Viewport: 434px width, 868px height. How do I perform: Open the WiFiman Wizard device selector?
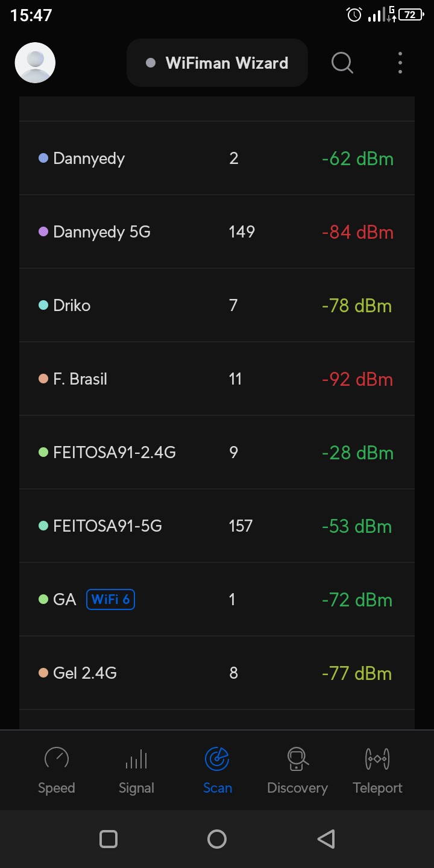point(217,63)
